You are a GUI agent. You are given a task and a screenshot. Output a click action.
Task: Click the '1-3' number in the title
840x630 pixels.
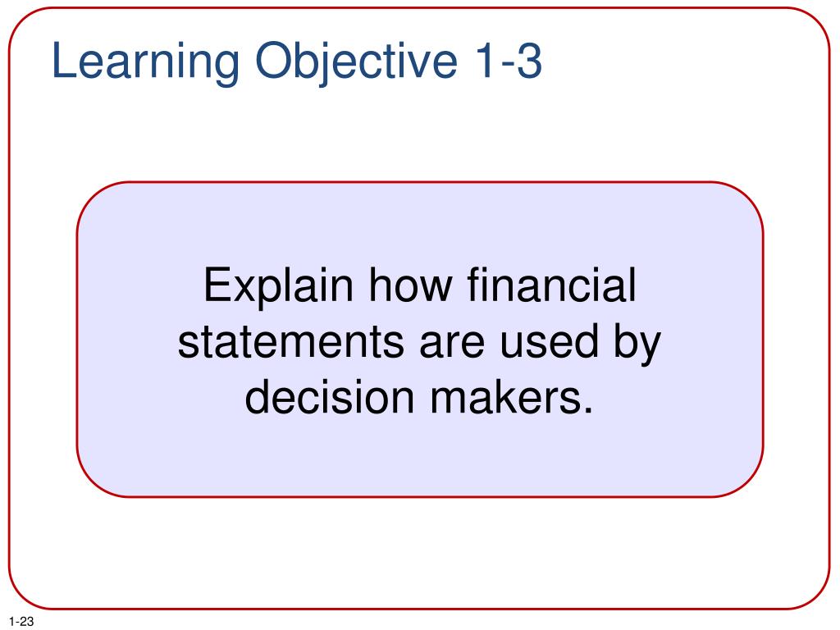(509, 60)
